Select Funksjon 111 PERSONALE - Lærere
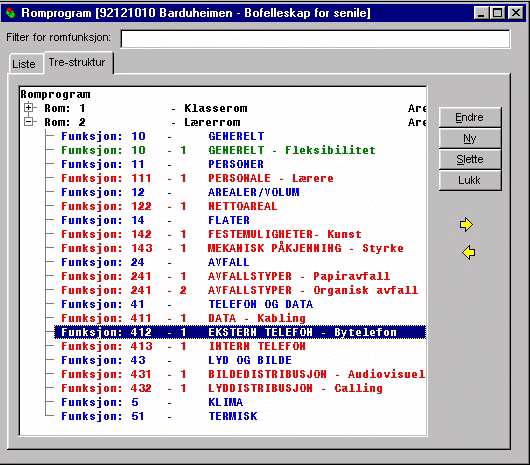The height and width of the screenshot is (465, 530). tap(197, 178)
